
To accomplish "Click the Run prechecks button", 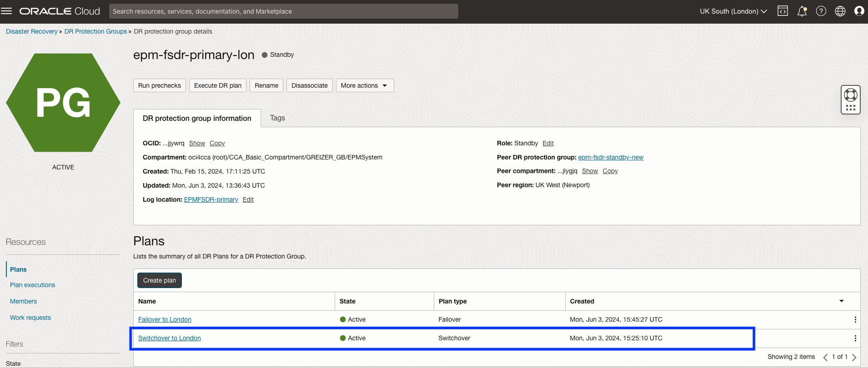I will [x=160, y=85].
